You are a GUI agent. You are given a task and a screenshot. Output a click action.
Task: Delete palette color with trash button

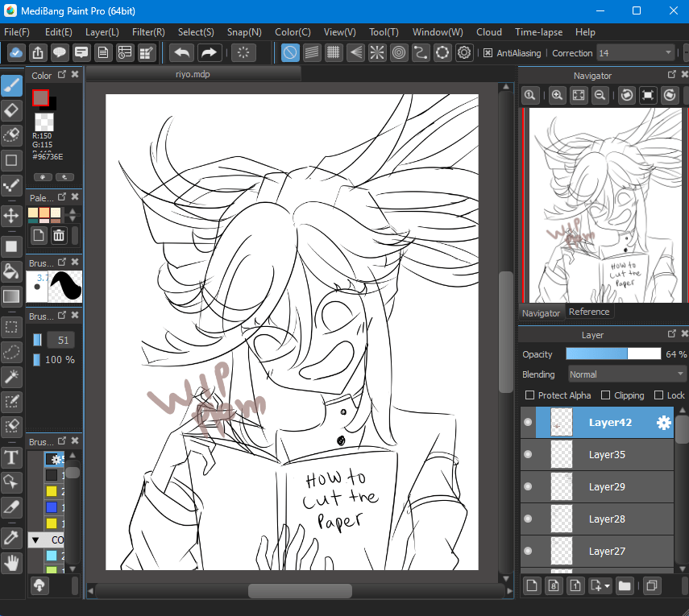click(59, 235)
